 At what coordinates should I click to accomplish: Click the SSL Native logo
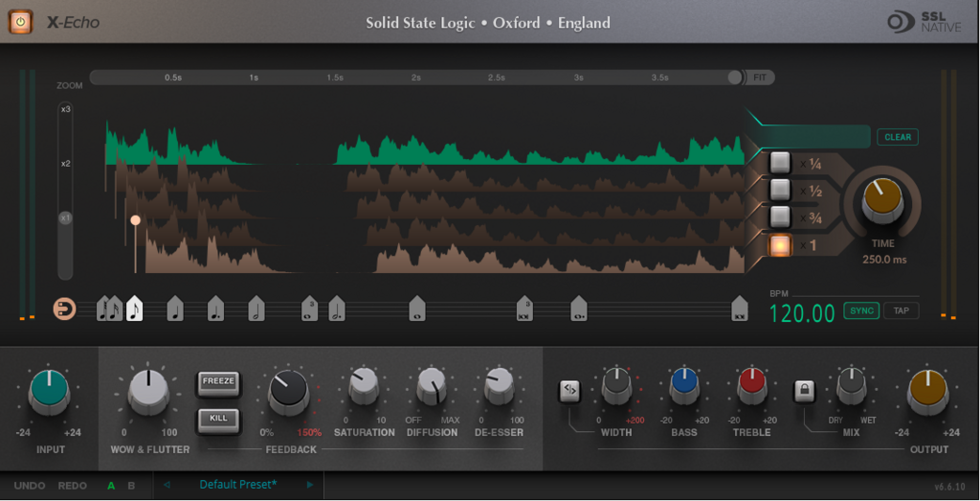926,22
